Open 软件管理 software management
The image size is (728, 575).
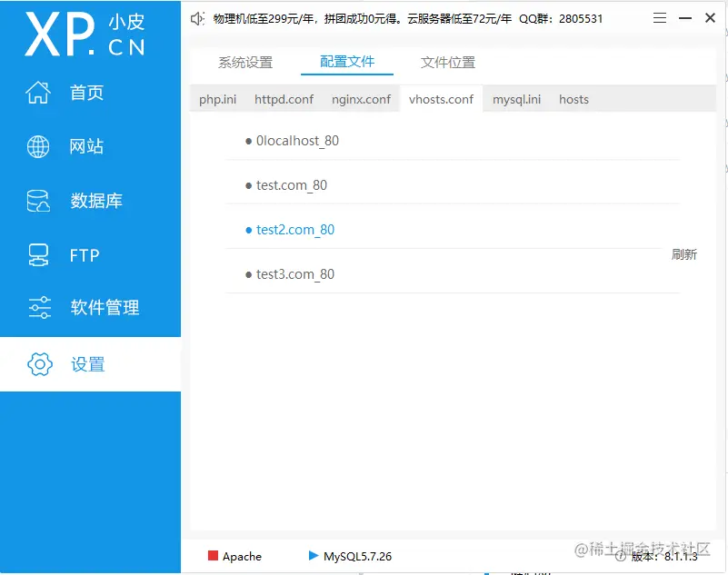pos(105,307)
